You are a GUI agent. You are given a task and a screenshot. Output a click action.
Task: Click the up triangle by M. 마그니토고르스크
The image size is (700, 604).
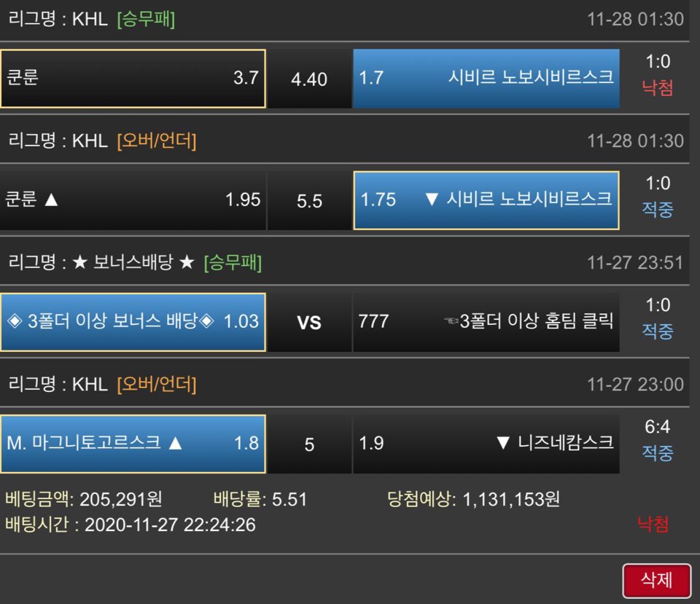point(176,443)
